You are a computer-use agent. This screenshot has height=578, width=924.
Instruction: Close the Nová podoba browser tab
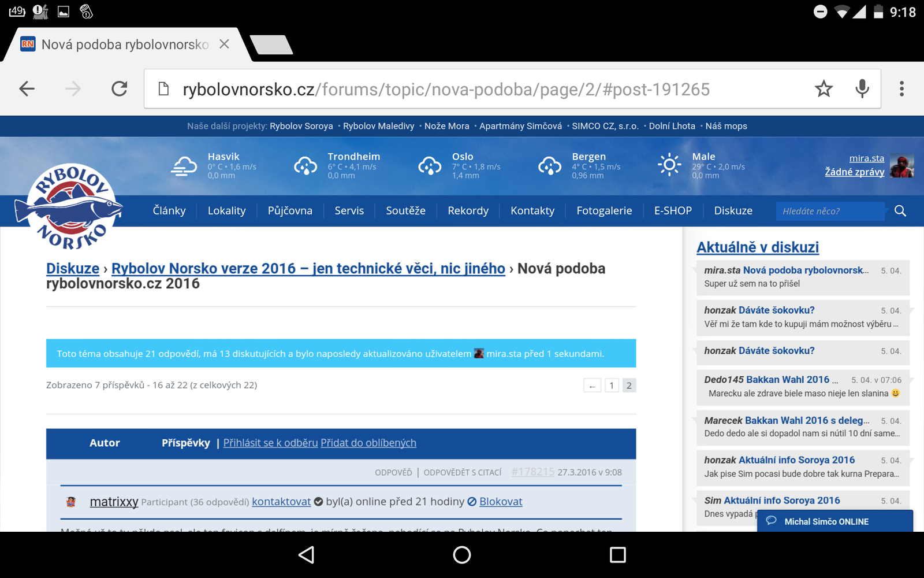pyautogui.click(x=225, y=45)
